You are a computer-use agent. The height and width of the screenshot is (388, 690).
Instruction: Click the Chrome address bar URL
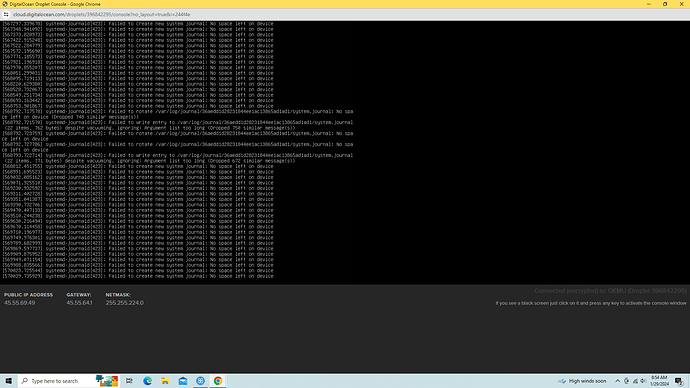[x=102, y=15]
